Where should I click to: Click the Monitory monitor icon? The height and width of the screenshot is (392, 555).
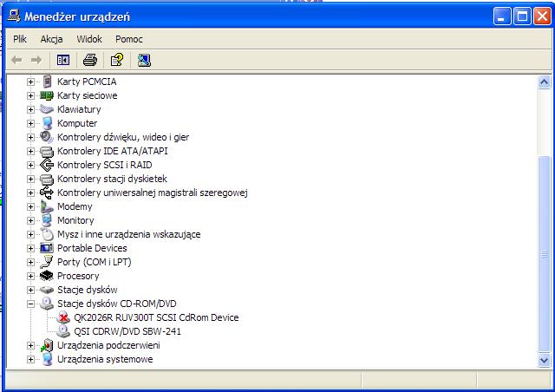click(x=47, y=220)
